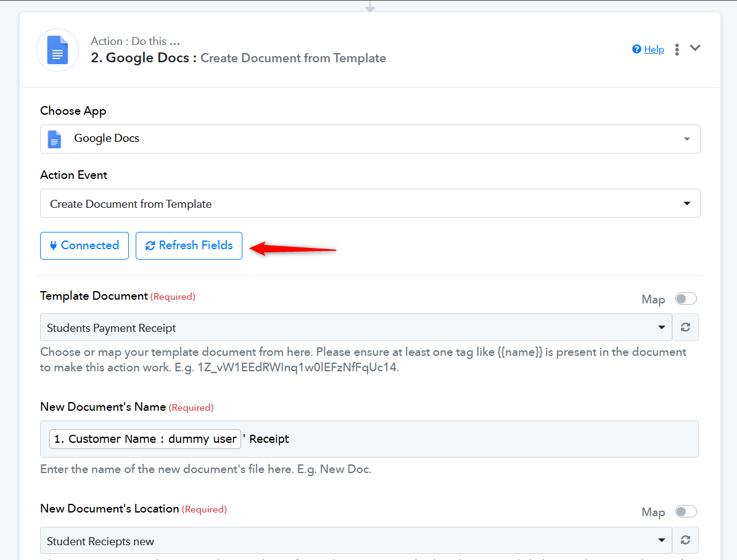Image resolution: width=737 pixels, height=560 pixels.
Task: Open the New Document's Location dropdown
Action: [356, 540]
